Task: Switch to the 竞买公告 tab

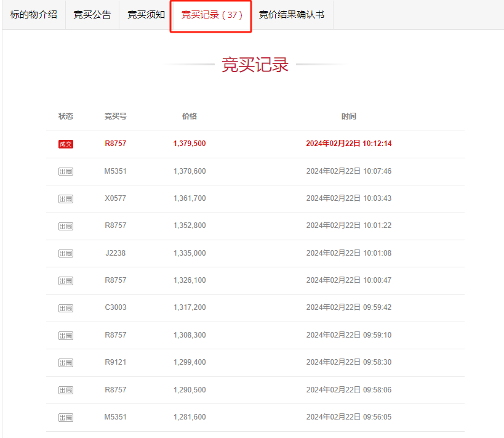Action: (x=92, y=15)
